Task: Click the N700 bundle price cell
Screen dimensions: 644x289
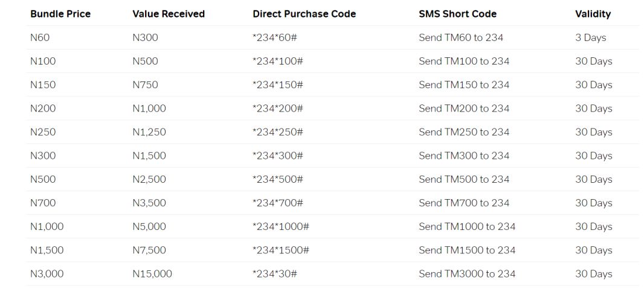Action: click(x=43, y=203)
